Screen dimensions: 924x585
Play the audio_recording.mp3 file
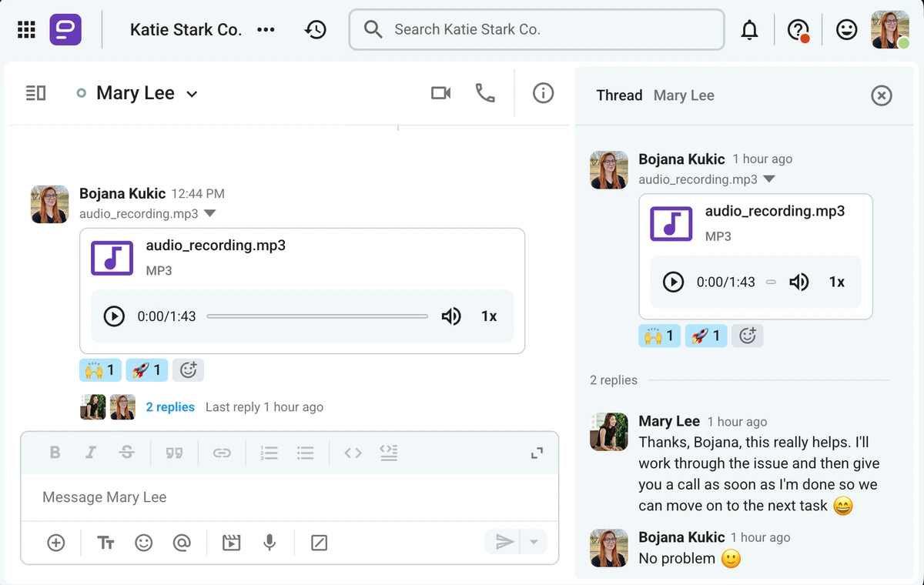click(x=114, y=316)
